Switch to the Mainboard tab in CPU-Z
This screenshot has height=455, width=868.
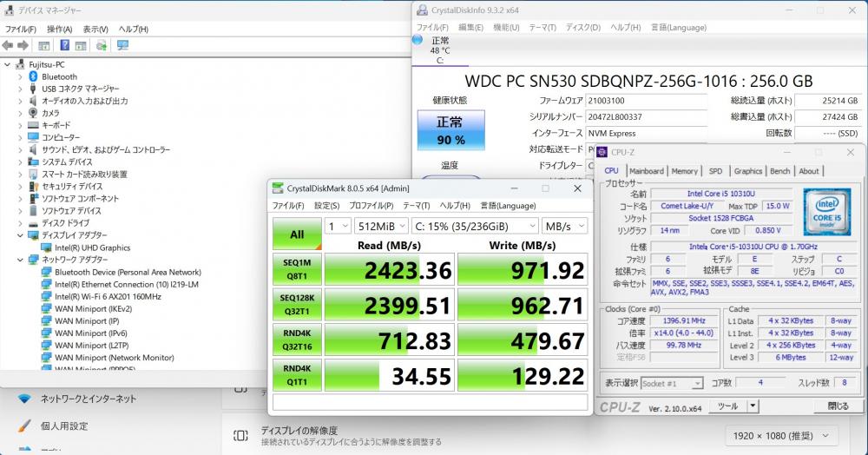pyautogui.click(x=646, y=171)
